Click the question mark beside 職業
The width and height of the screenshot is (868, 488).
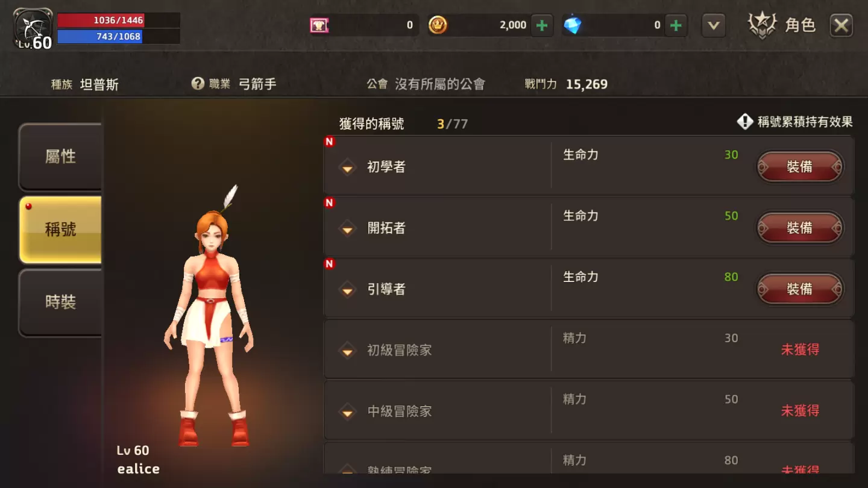tap(198, 84)
